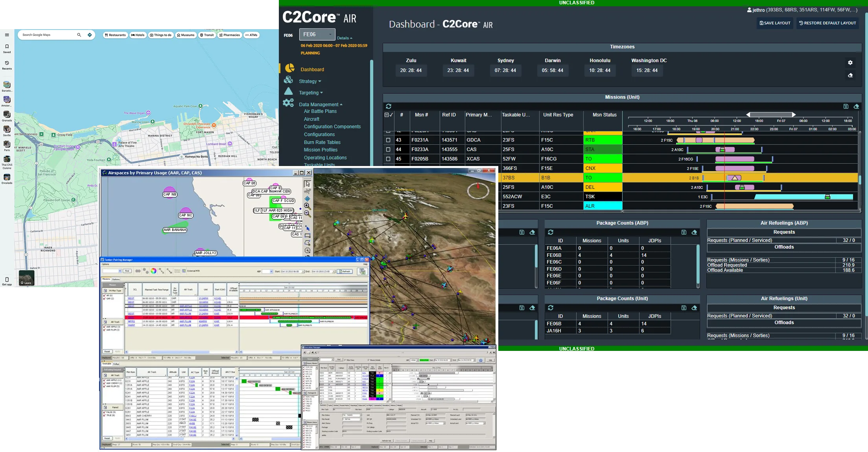
Task: Refresh the Package Counts (ABP) panel
Action: [551, 232]
